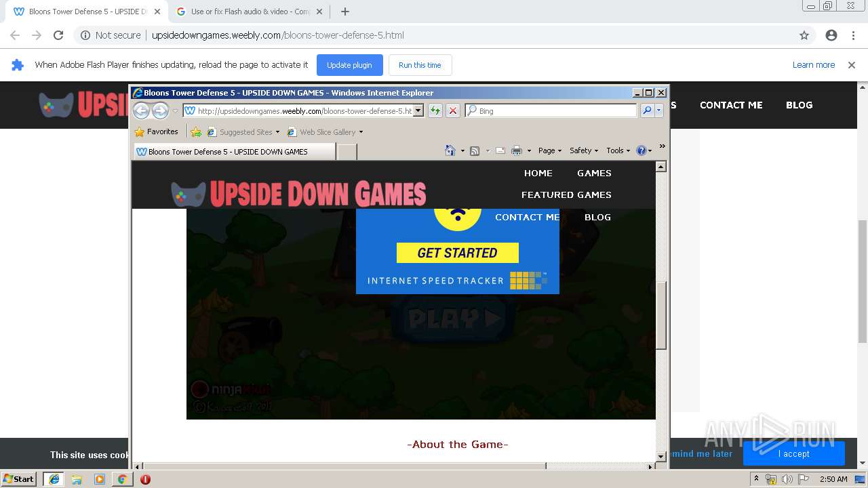Click the IE Back button
The image size is (868, 488).
141,110
